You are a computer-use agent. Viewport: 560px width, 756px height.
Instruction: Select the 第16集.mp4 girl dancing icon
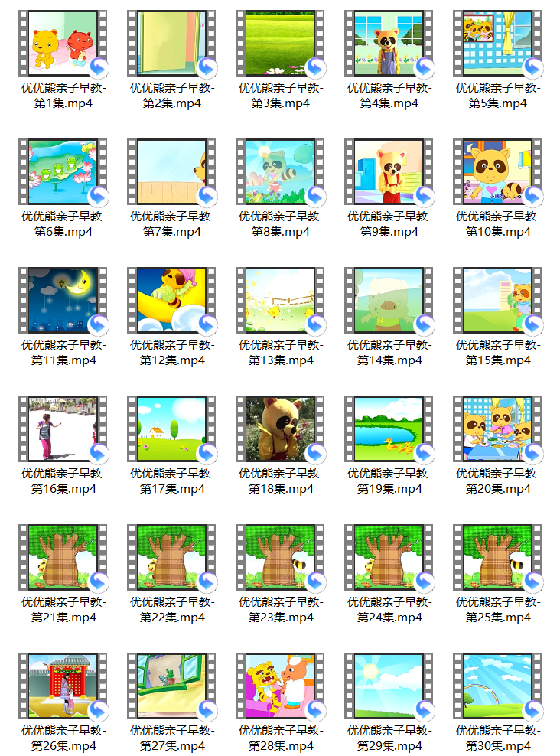click(x=63, y=429)
